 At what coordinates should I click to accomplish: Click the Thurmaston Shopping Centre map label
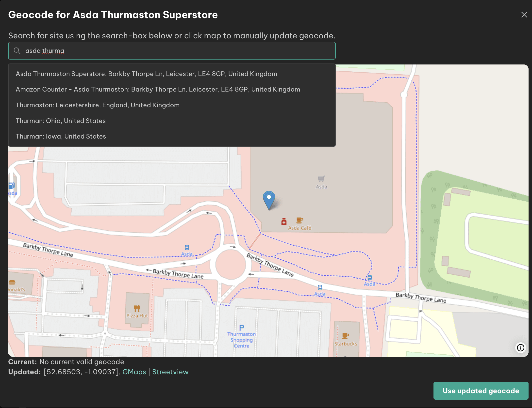pyautogui.click(x=242, y=340)
